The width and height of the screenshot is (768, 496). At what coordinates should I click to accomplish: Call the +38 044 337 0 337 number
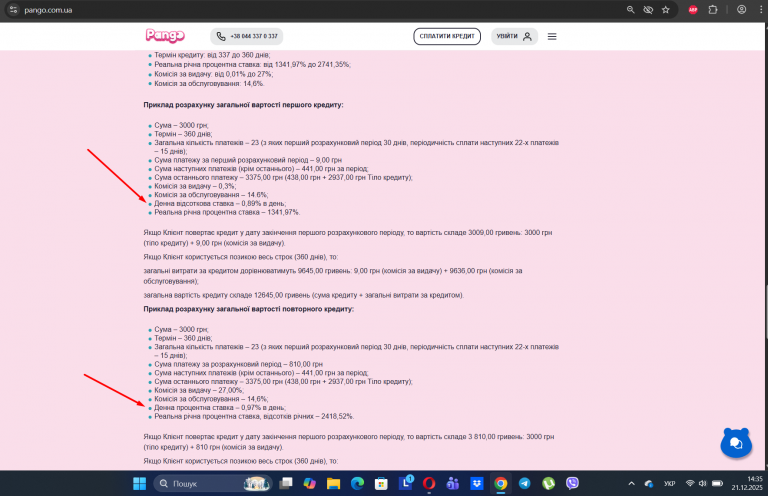(246, 36)
